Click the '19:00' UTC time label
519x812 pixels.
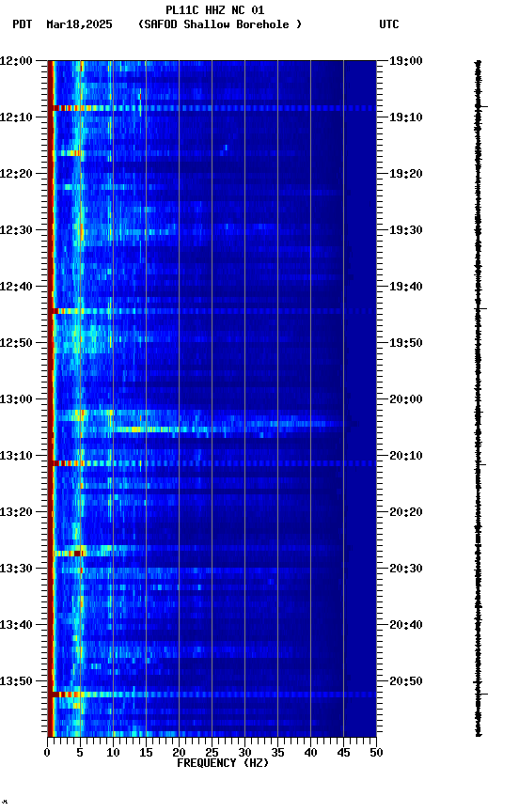click(406, 61)
